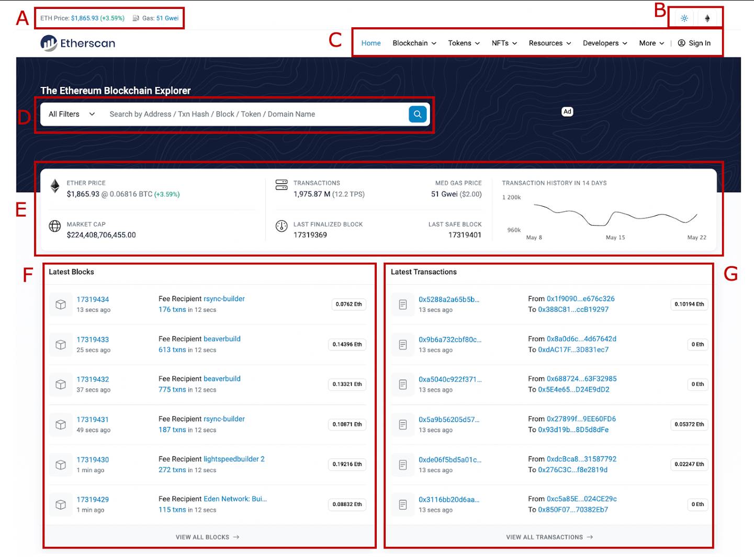Click the document icon for transaction 0x9b6a732cbf80c
754x560 pixels.
click(403, 344)
